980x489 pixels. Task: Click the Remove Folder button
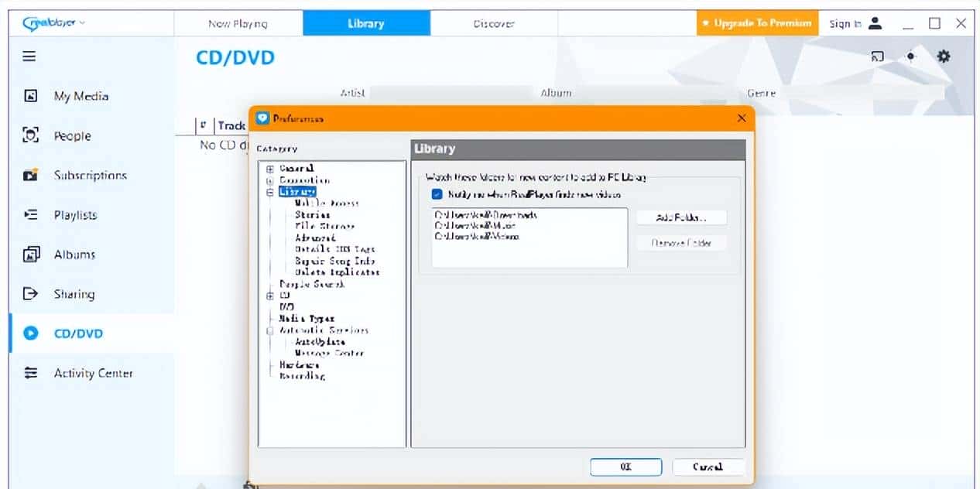click(x=681, y=243)
